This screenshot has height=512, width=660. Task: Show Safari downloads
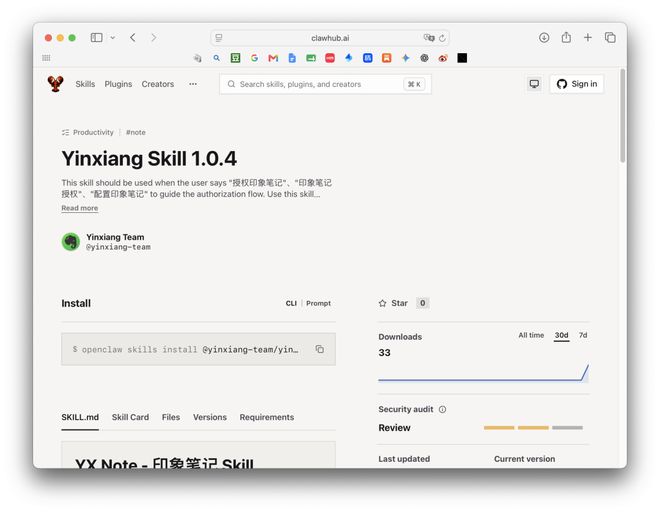(x=544, y=38)
